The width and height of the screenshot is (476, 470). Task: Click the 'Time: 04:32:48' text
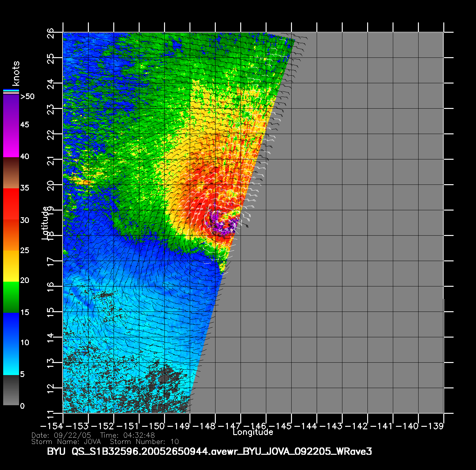(x=127, y=435)
